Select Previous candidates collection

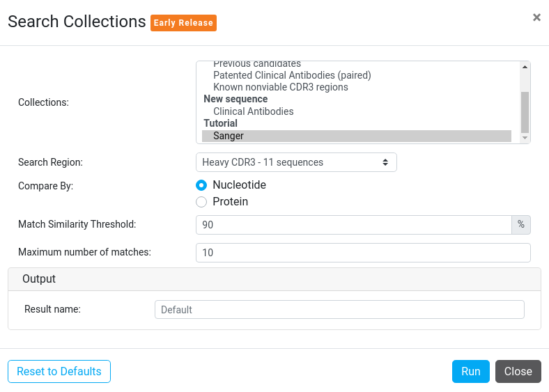click(257, 65)
